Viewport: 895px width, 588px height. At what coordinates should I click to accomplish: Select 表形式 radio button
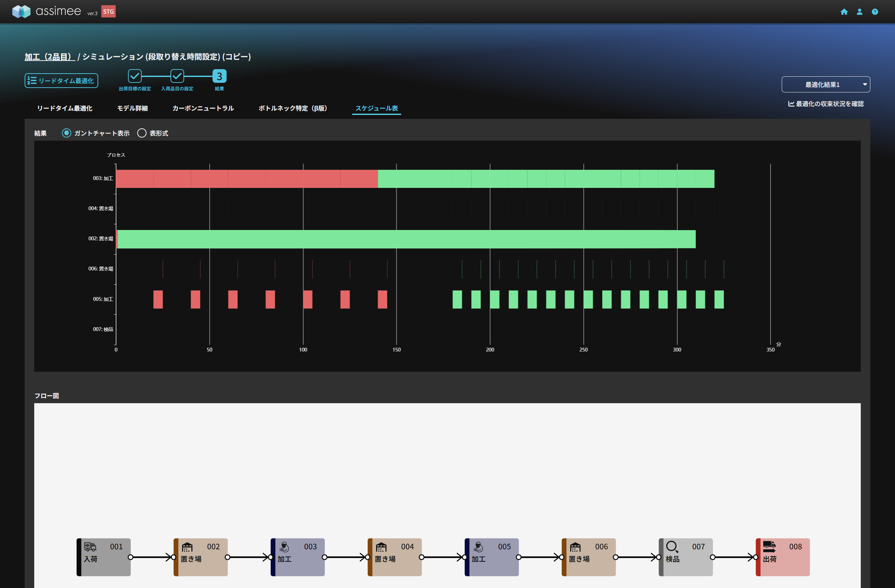pos(142,133)
